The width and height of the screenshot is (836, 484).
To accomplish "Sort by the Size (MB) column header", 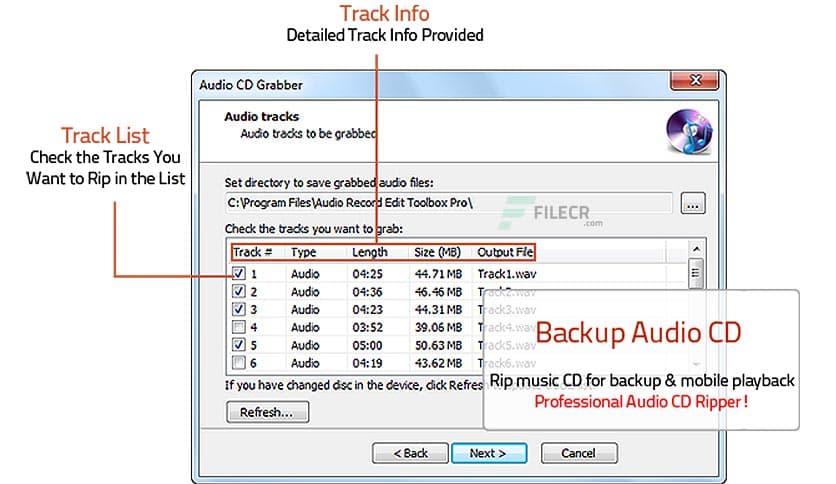I will pos(437,252).
